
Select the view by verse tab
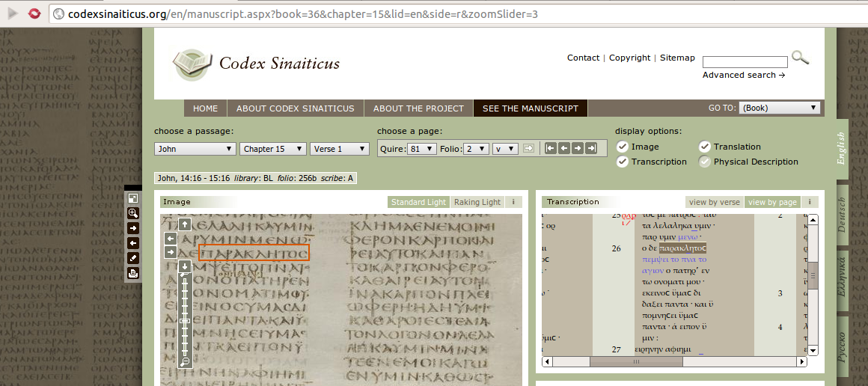coord(714,202)
